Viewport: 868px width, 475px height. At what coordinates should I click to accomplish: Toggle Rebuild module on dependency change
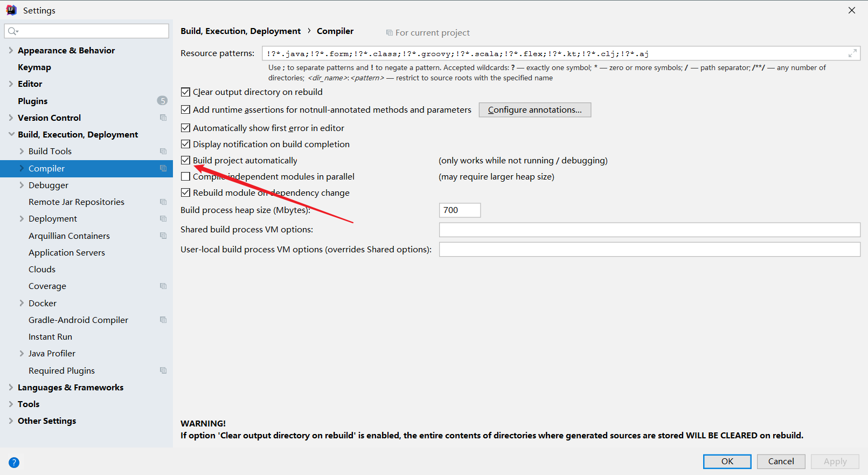185,192
